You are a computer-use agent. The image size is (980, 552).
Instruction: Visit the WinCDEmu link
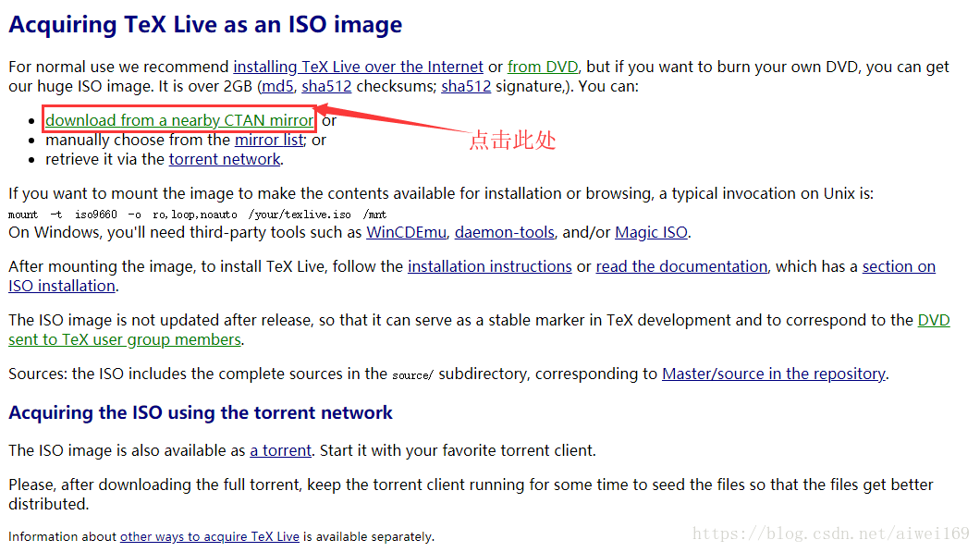pos(406,233)
